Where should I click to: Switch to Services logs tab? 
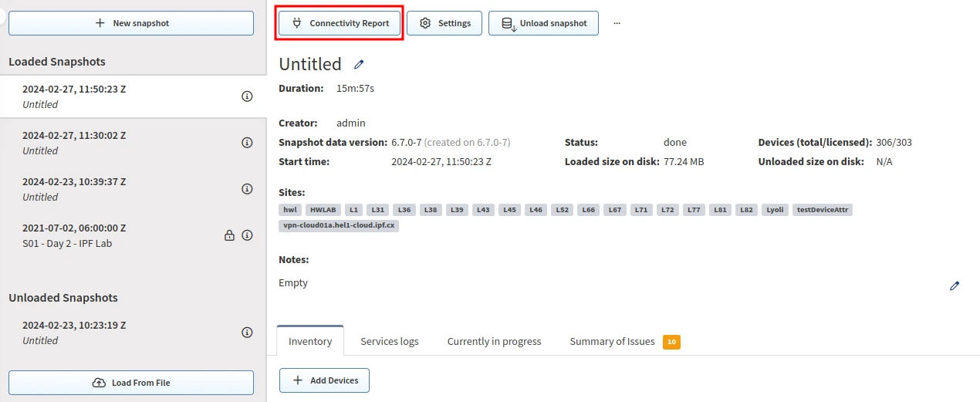pos(390,341)
